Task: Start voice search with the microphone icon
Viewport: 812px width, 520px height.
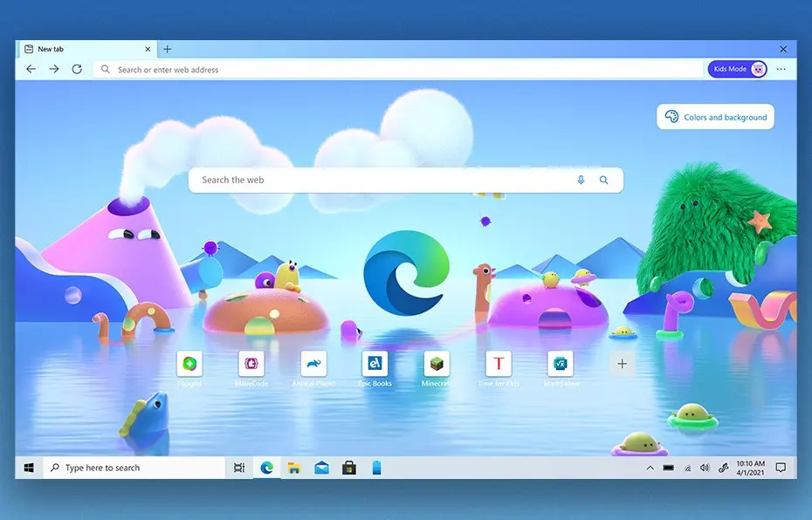Action: click(x=581, y=180)
